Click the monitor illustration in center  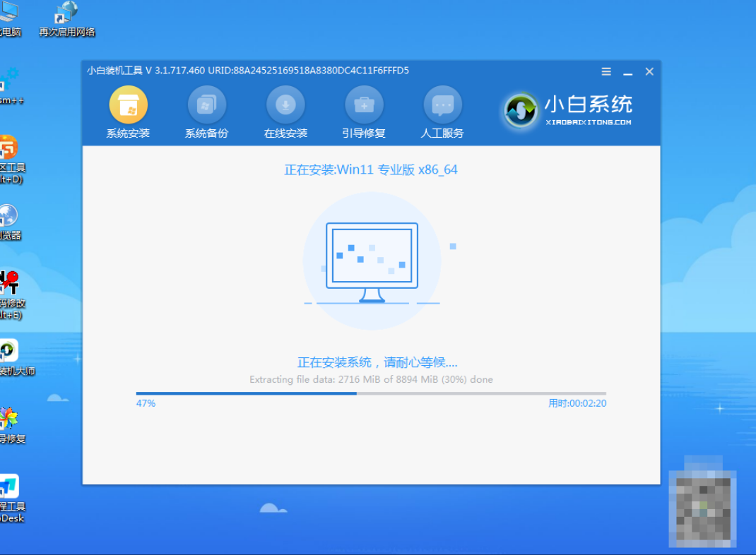(x=372, y=262)
